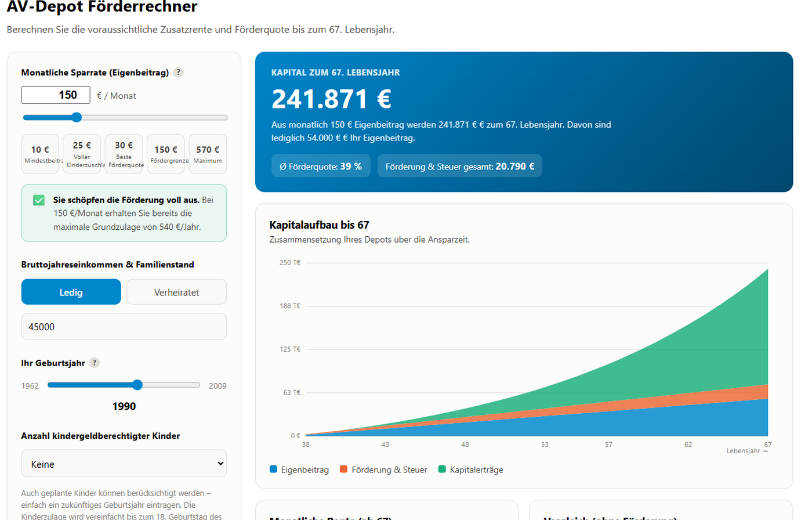Click the Kapitalaufbau bis 67 heading

pyautogui.click(x=320, y=225)
